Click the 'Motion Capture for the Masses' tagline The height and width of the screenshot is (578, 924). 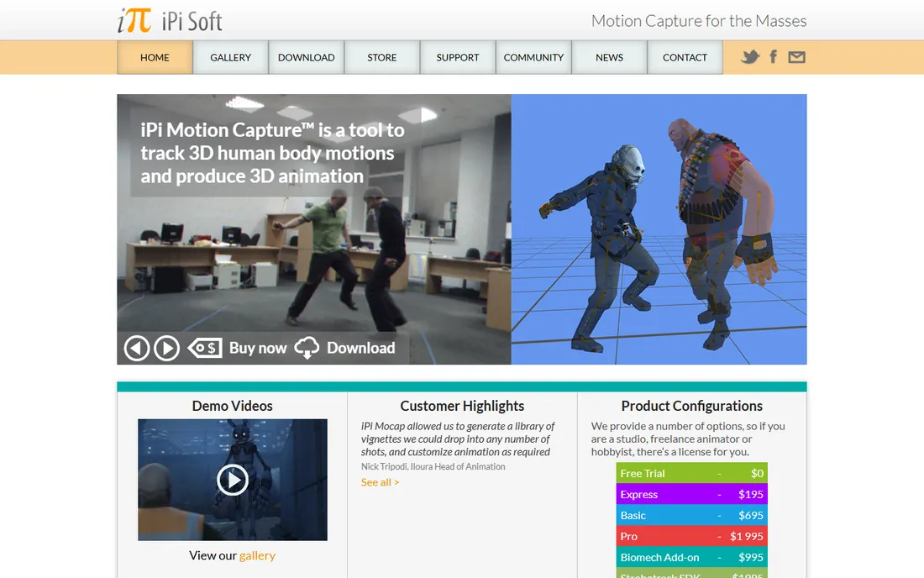click(x=699, y=21)
